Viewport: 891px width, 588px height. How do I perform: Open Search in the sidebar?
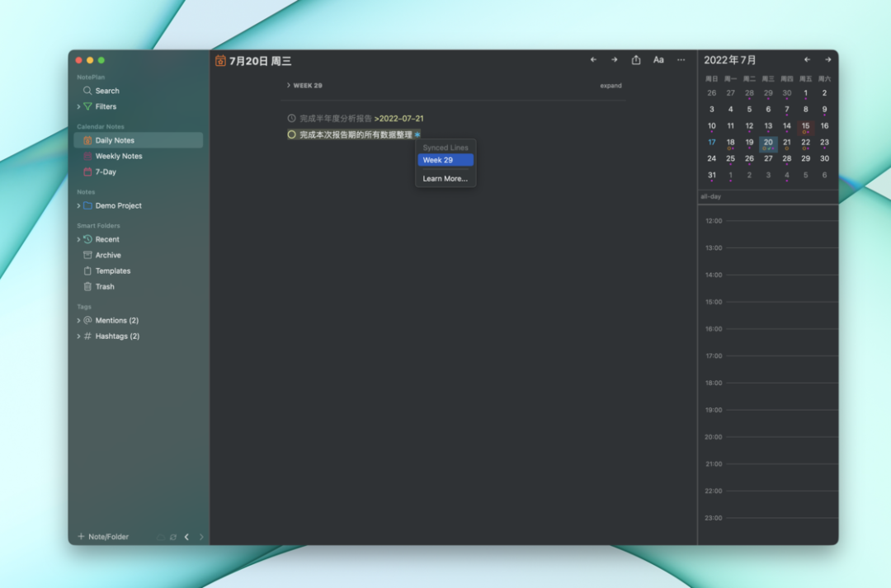tap(106, 91)
